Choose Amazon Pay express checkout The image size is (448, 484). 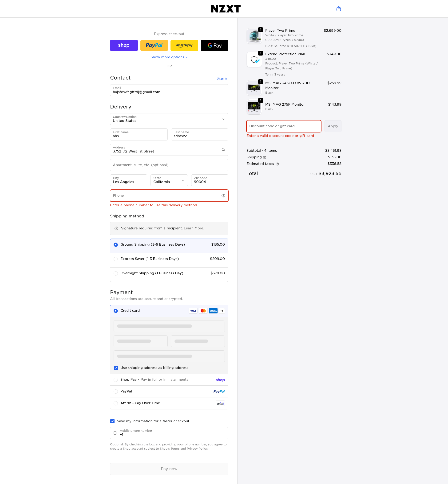(x=184, y=45)
